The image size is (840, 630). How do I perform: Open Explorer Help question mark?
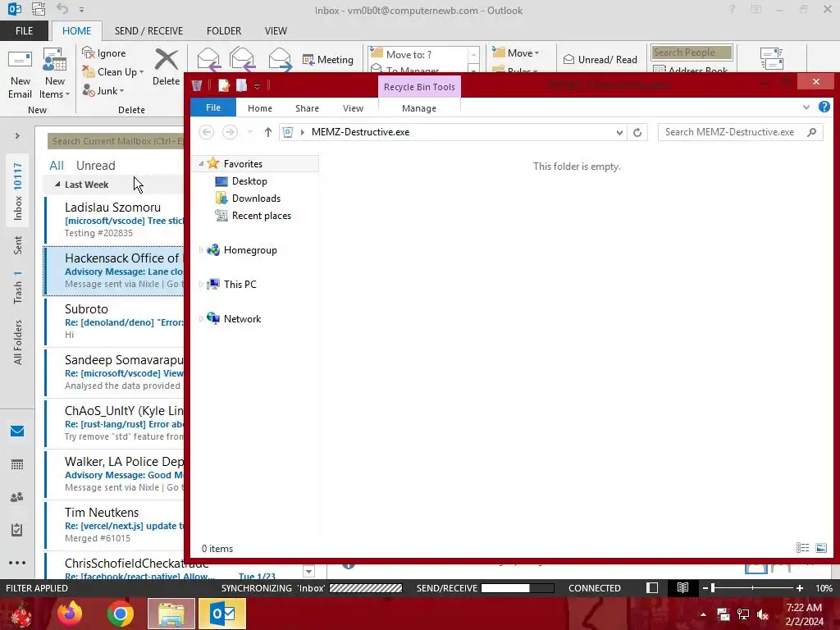point(824,107)
